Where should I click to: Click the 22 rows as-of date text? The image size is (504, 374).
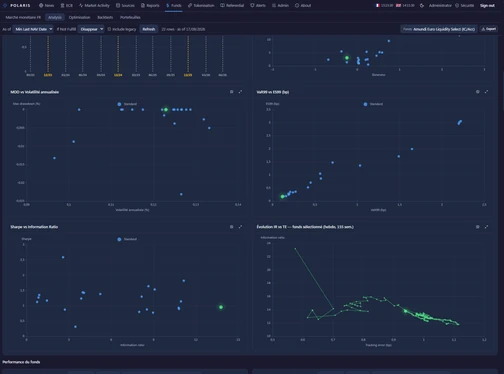point(183,29)
